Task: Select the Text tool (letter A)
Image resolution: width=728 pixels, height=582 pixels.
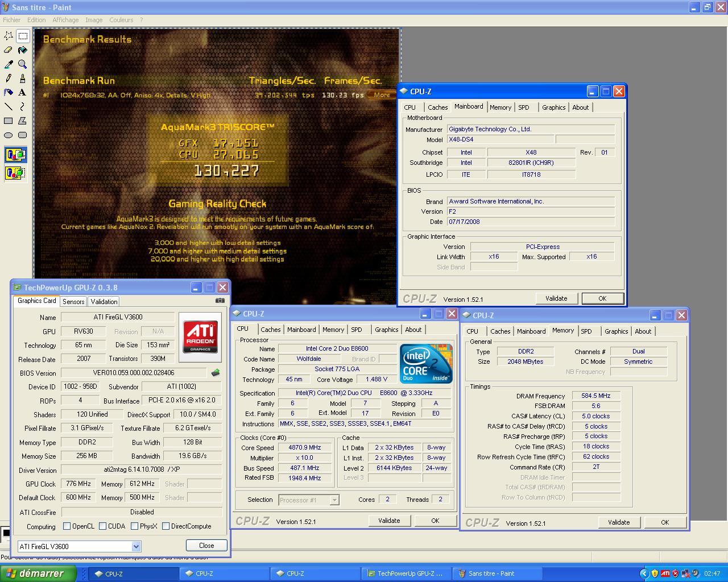Action: point(23,92)
